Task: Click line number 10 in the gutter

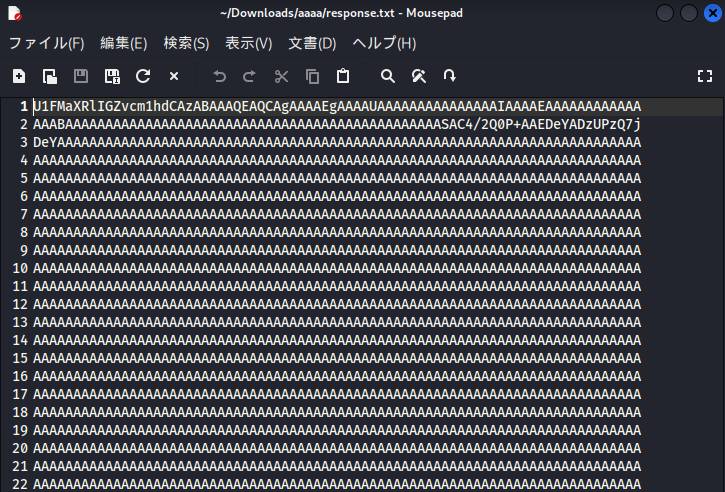Action: (x=20, y=268)
